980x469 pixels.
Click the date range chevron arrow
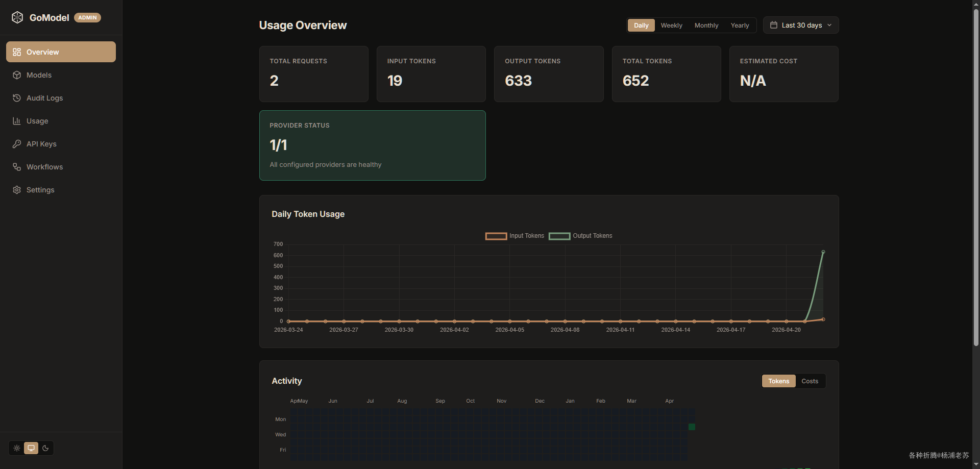tap(829, 25)
